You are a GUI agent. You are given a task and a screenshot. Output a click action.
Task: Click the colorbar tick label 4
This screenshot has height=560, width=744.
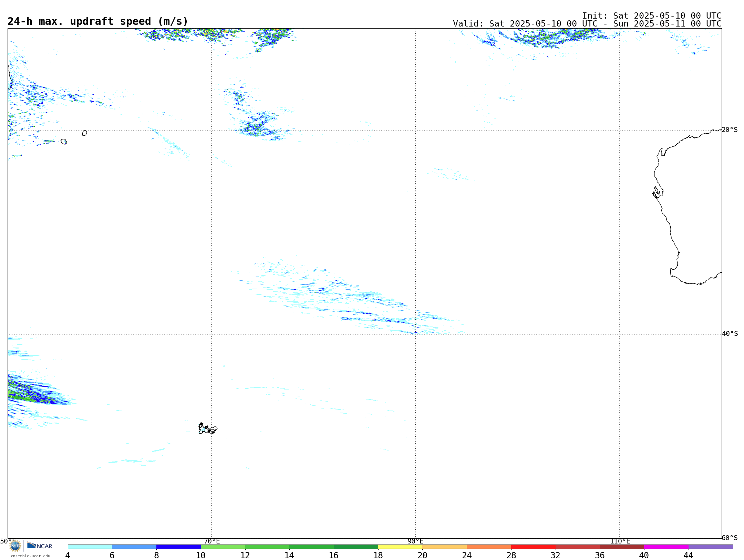pyautogui.click(x=68, y=555)
